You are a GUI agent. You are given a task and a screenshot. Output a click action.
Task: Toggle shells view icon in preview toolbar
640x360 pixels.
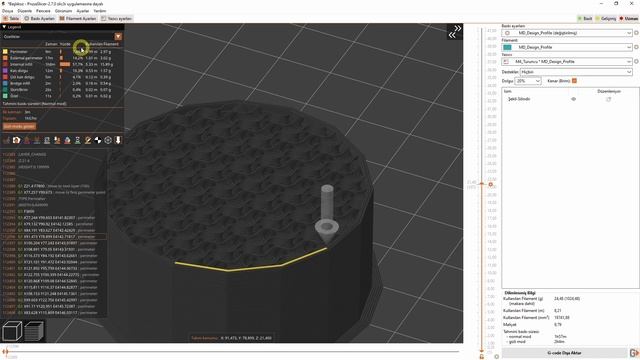[x=108, y=140]
